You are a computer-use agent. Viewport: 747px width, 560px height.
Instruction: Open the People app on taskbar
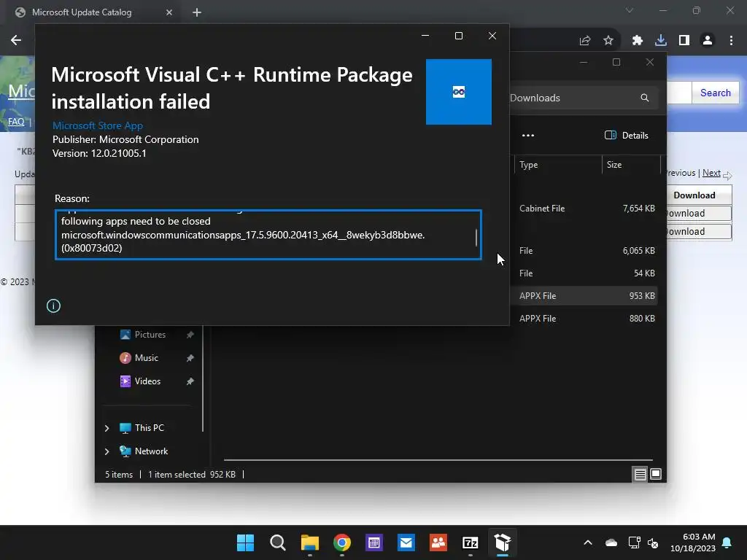[x=438, y=542]
